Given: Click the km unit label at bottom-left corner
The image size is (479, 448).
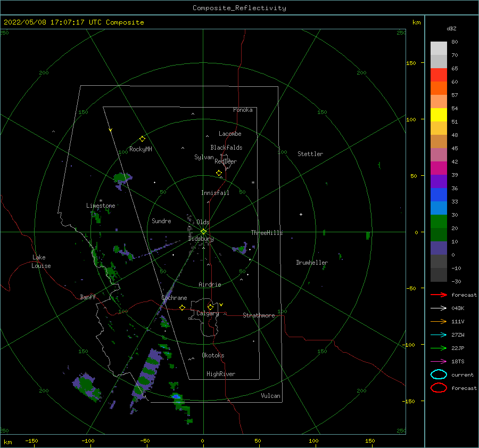Looking at the screenshot, I should [7, 442].
